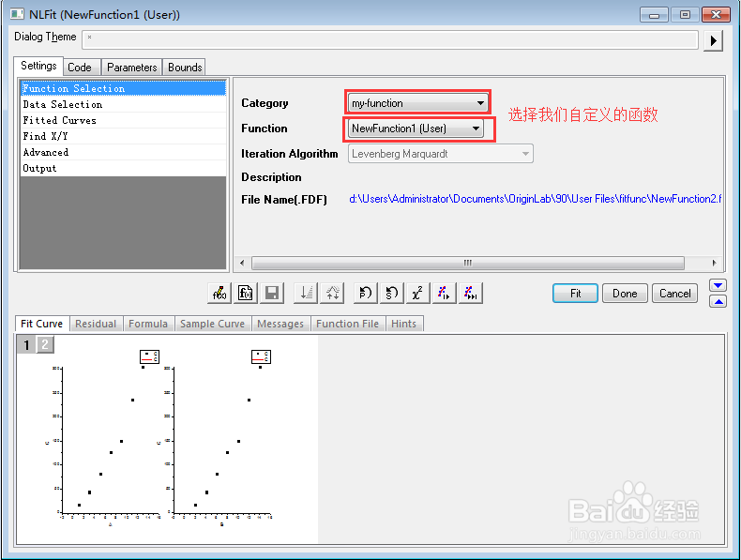Select Function Selection in settings list

[x=123, y=88]
